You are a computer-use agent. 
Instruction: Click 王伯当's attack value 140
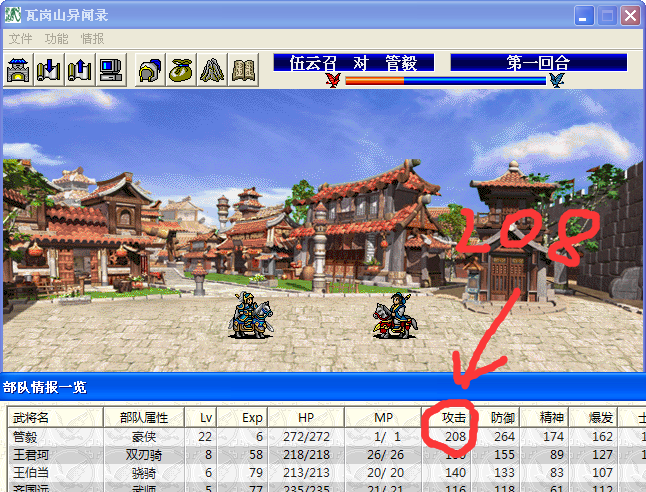(x=455, y=473)
